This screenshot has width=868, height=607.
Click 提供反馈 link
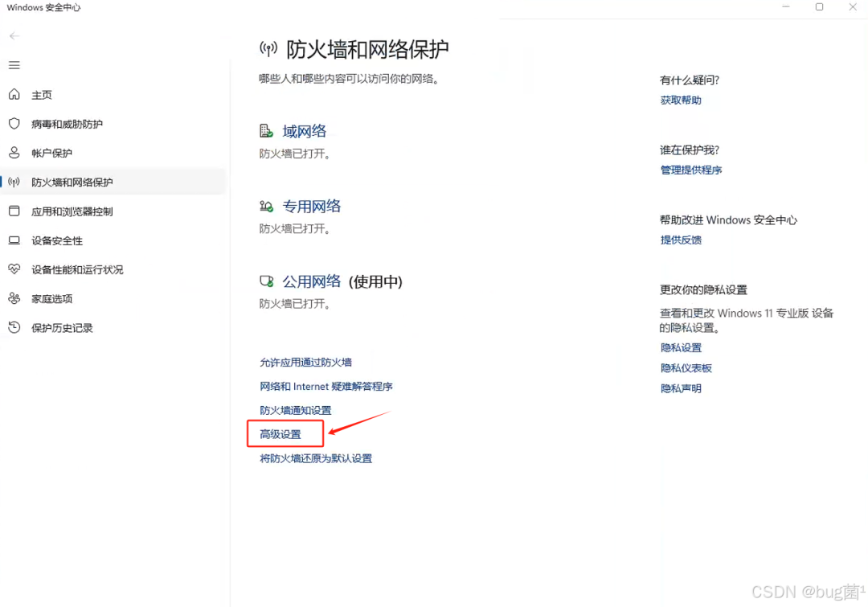681,240
